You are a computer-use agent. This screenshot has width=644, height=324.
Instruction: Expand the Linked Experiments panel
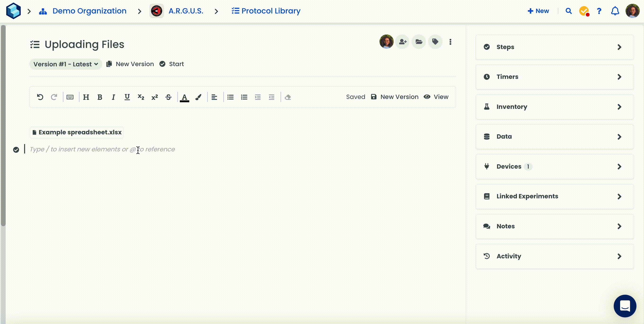click(554, 196)
